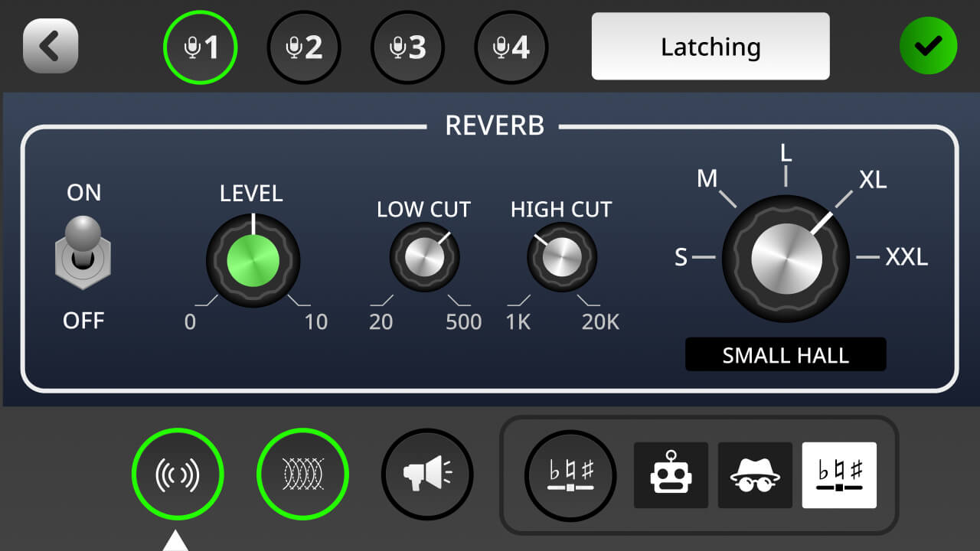
Task: Switch to microphone channel 1
Action: [x=200, y=47]
